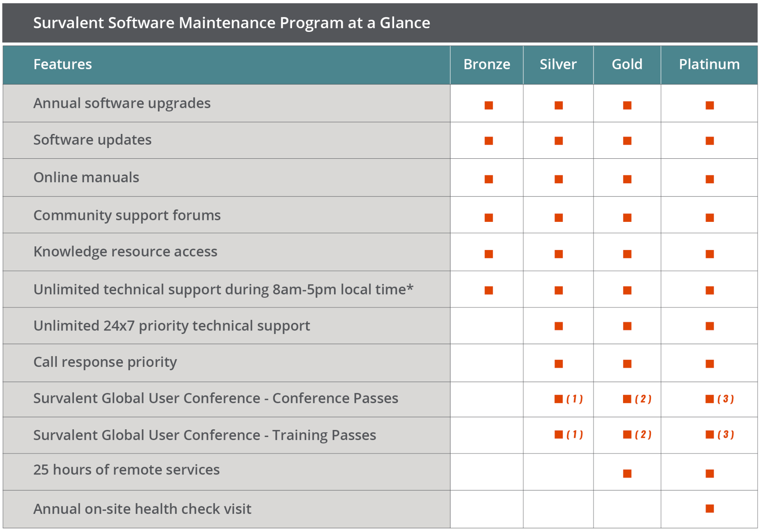The height and width of the screenshot is (532, 760).
Task: Select the Platinum column header
Action: 709,65
